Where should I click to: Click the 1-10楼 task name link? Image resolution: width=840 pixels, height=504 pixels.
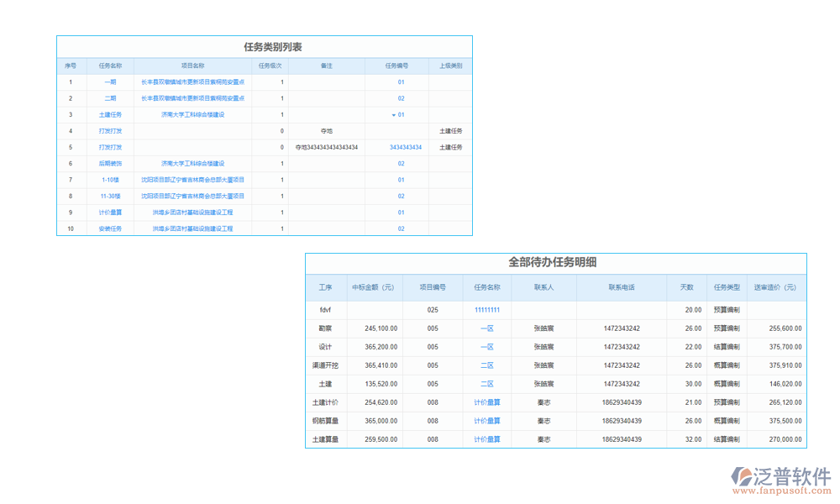[x=110, y=180]
